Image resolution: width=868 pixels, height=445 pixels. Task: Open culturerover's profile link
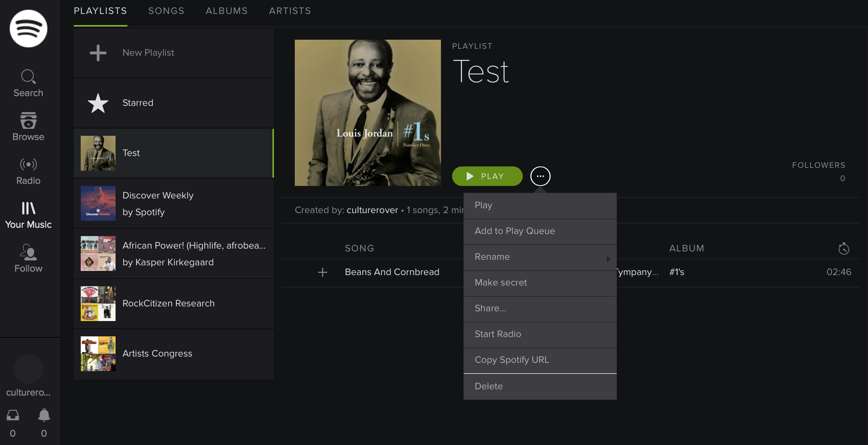[x=372, y=210]
